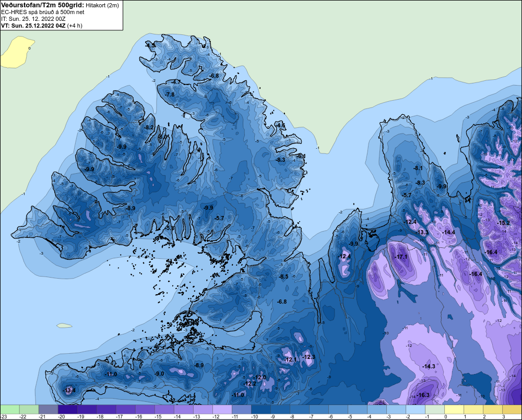The height and width of the screenshot is (420, 522).
Task: Click the light blue legend swatch right of -2
Action: (x=416, y=410)
